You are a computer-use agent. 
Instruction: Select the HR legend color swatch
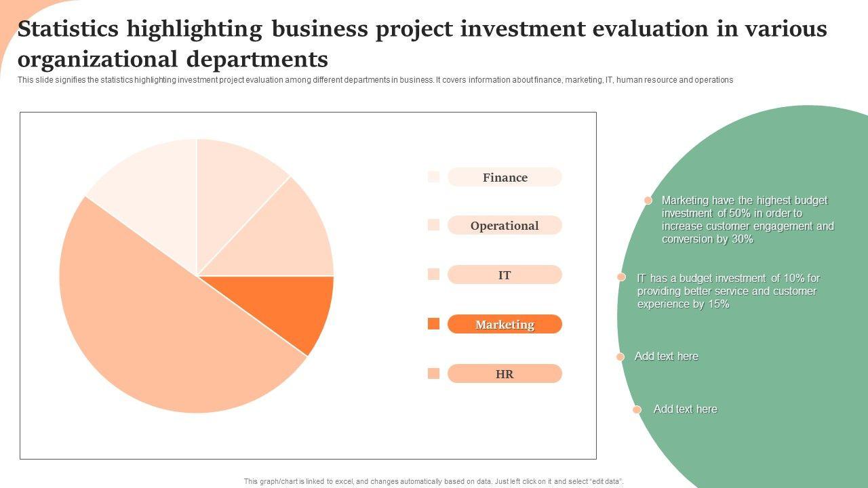point(433,373)
